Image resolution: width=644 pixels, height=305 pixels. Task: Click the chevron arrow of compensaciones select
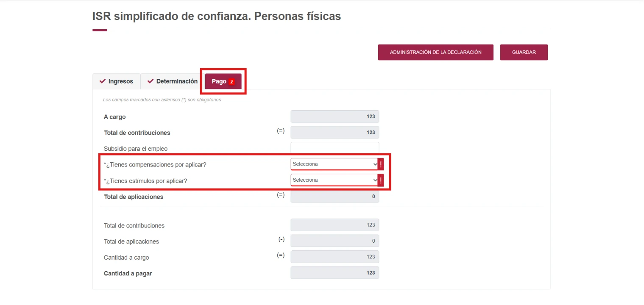tap(375, 164)
